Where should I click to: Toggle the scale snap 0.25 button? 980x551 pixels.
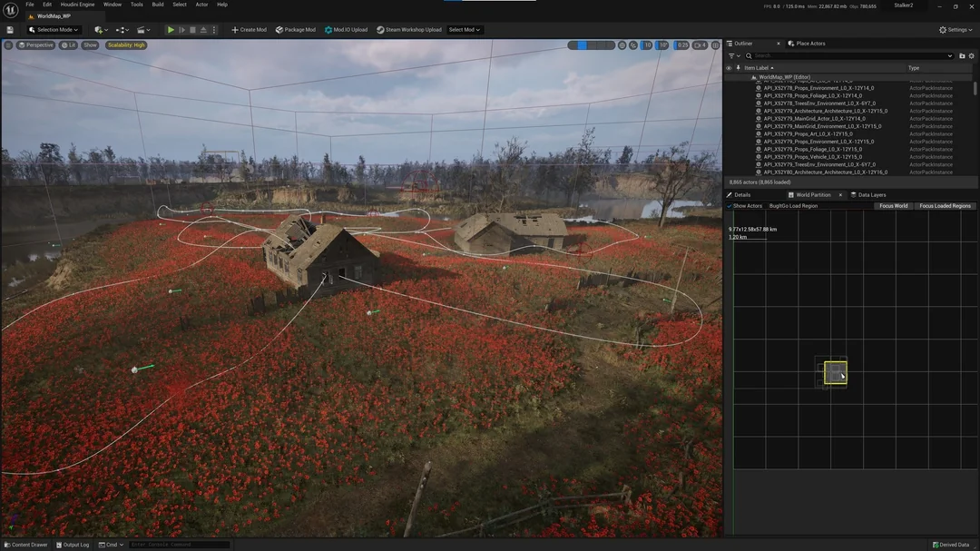pyautogui.click(x=682, y=44)
